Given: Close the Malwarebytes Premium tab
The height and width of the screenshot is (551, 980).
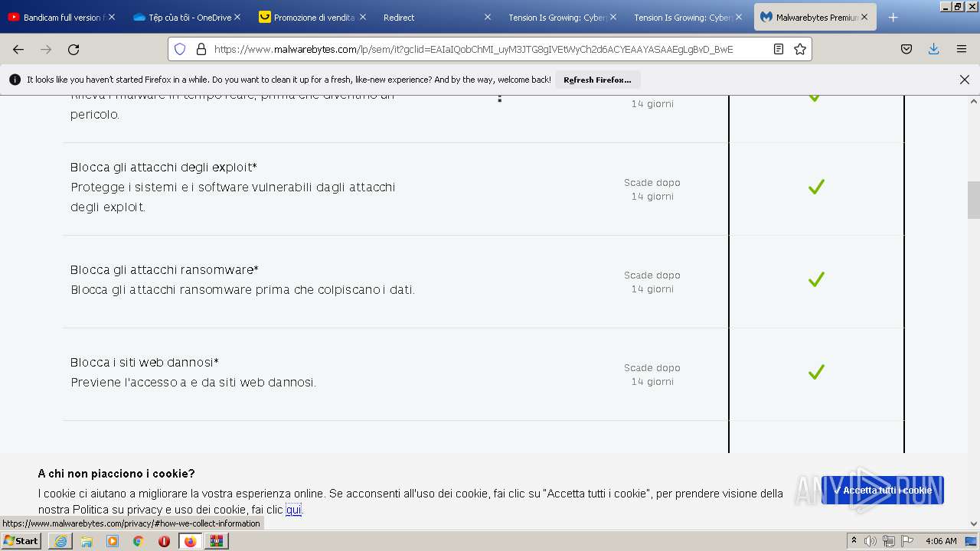Looking at the screenshot, I should pos(864,17).
